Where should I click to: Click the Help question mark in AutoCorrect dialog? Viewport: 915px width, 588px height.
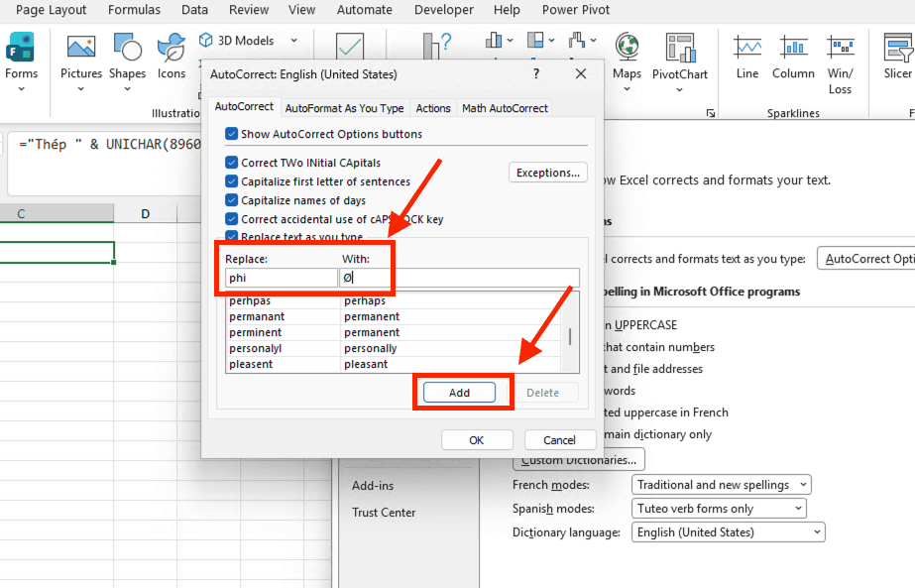pos(535,73)
